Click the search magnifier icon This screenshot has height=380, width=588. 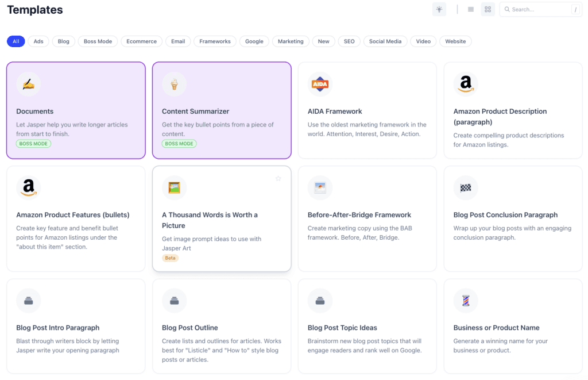pyautogui.click(x=507, y=9)
